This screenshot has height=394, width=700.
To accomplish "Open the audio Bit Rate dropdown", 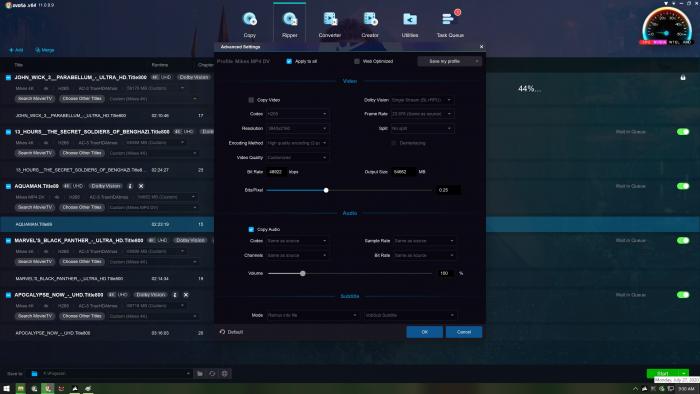I will pos(424,255).
